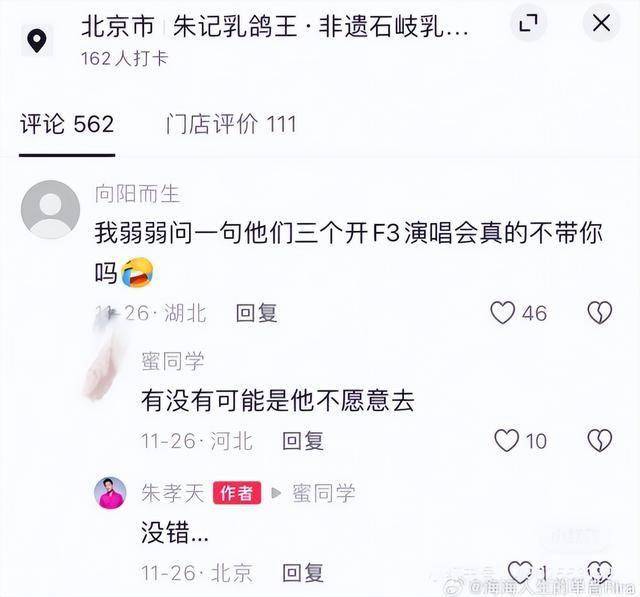Reply to 朱孝天's comment from 北京
This screenshot has height=597, width=640.
[x=303, y=573]
